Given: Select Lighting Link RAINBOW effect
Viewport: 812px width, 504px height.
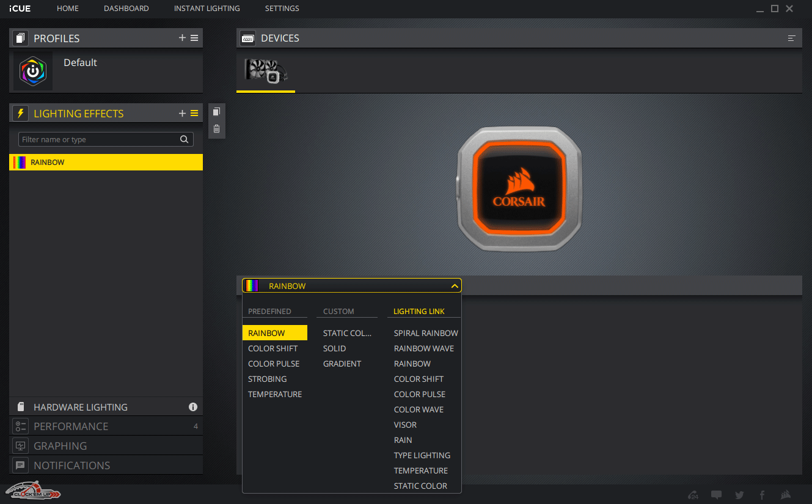Looking at the screenshot, I should point(412,363).
